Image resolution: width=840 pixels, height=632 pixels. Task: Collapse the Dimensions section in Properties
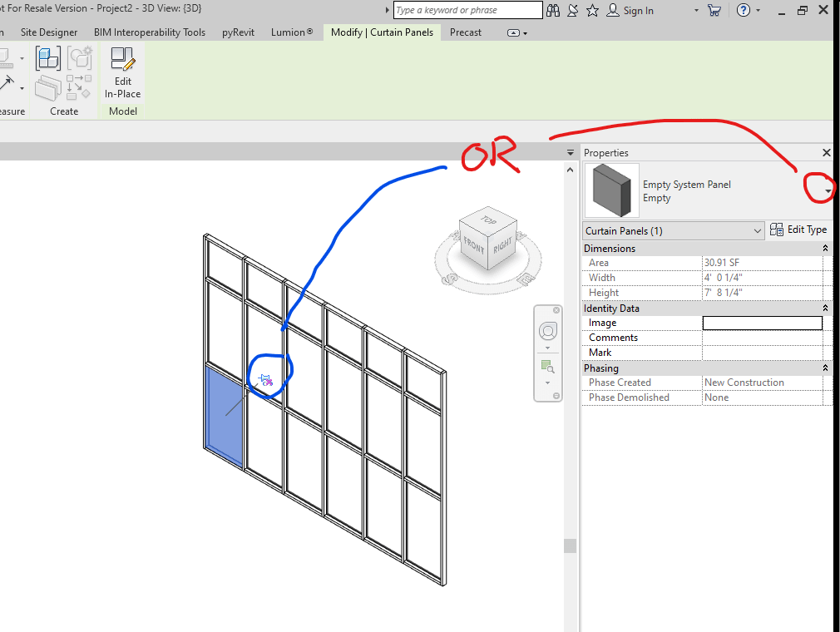(x=824, y=247)
